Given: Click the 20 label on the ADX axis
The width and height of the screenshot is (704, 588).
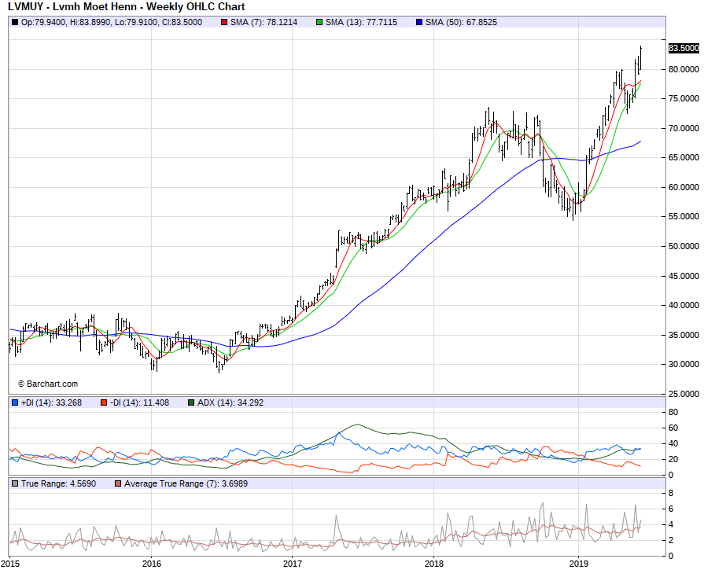Looking at the screenshot, I should [673, 459].
